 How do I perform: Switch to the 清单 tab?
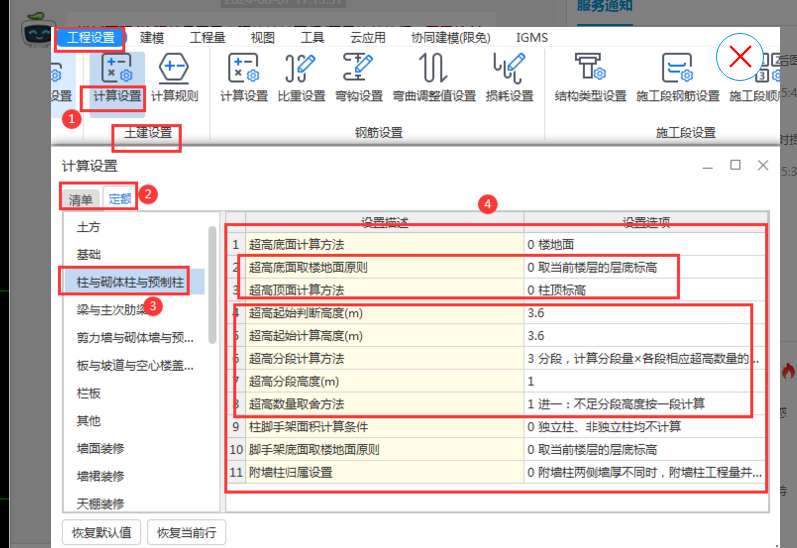click(x=81, y=200)
